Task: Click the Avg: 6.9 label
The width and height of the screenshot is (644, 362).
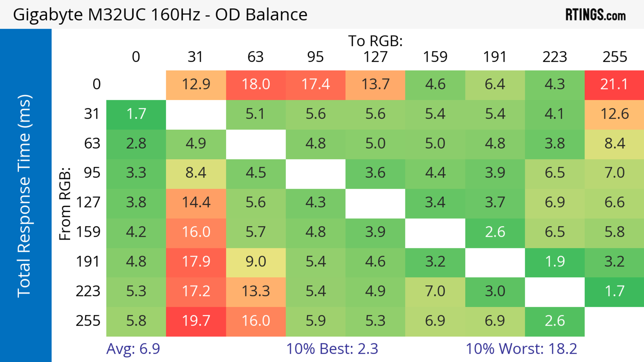Action: (133, 349)
